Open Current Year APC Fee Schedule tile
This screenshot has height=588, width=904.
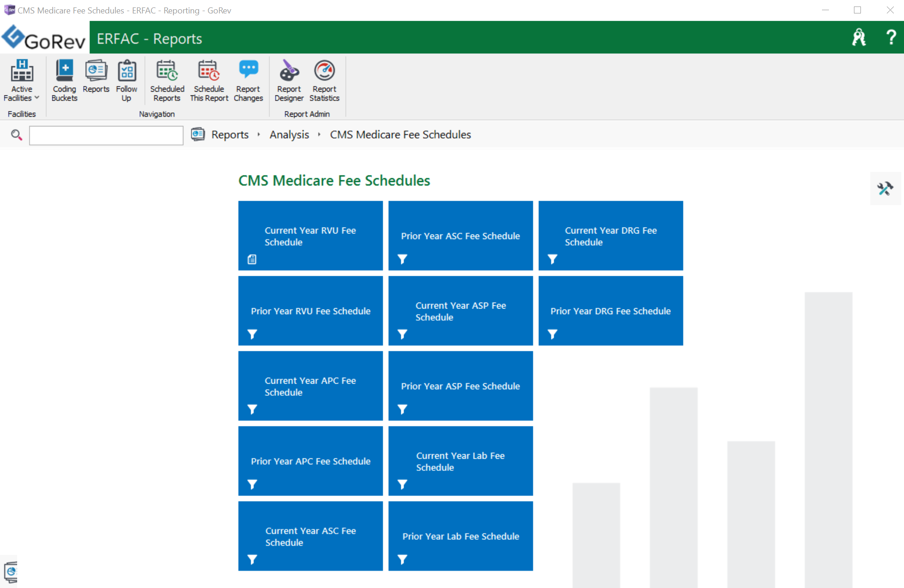tap(310, 386)
